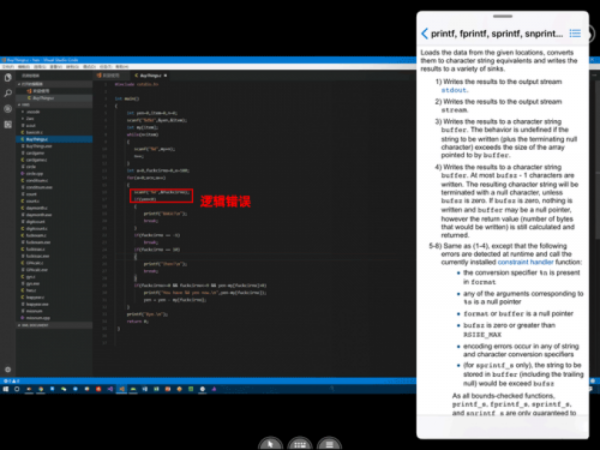Open leapyear.exe in the file tree

pyautogui.click(x=54, y=304)
